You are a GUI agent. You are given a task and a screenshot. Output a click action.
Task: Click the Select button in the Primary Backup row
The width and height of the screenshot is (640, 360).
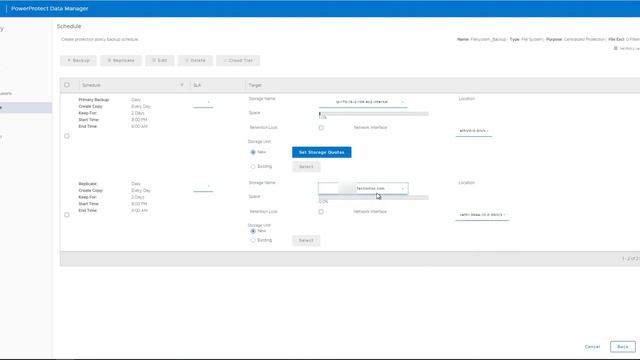306,167
